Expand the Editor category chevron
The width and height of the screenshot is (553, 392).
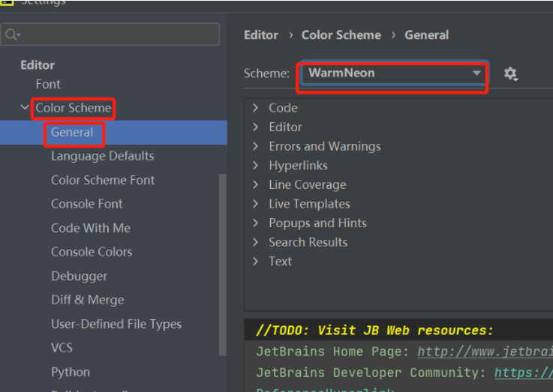coord(256,127)
